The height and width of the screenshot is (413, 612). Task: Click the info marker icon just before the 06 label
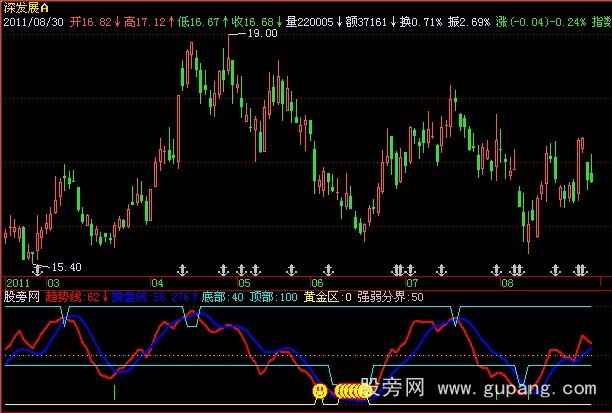coord(291,270)
